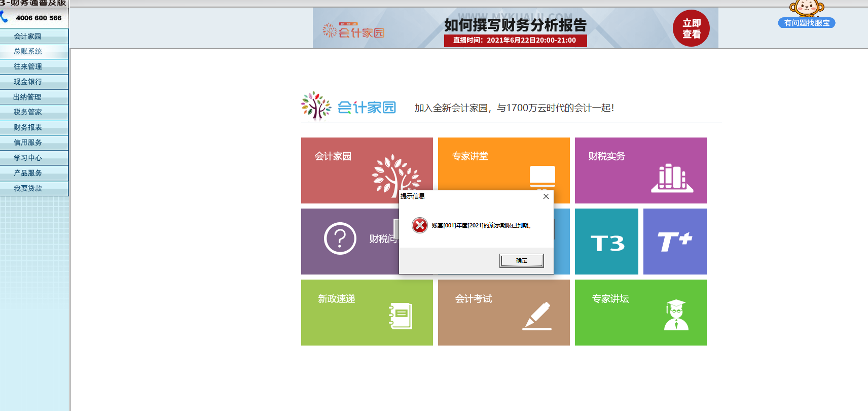Open the brown 会计考试 tile

tap(504, 313)
